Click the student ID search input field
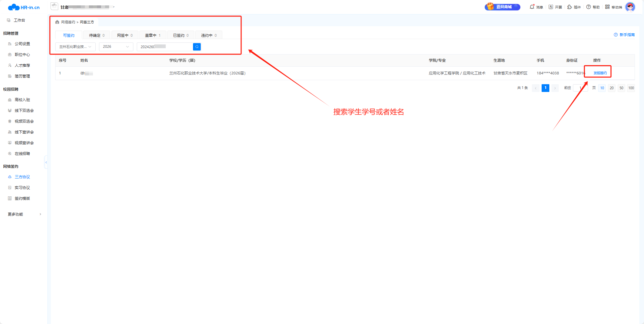The width and height of the screenshot is (644, 324). 165,47
